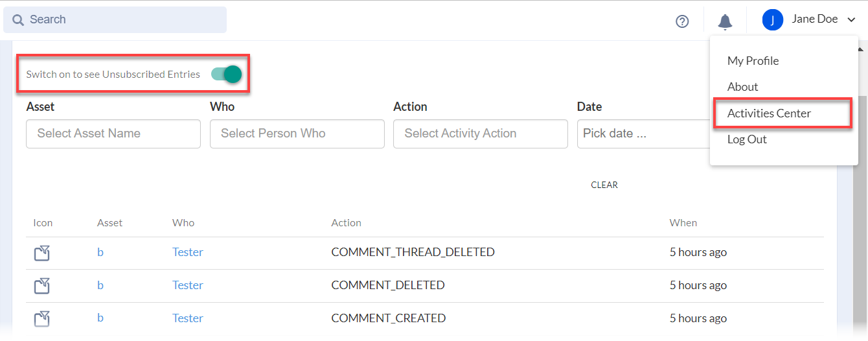Select About in the user menu
This screenshot has width=868, height=341.
coord(742,87)
